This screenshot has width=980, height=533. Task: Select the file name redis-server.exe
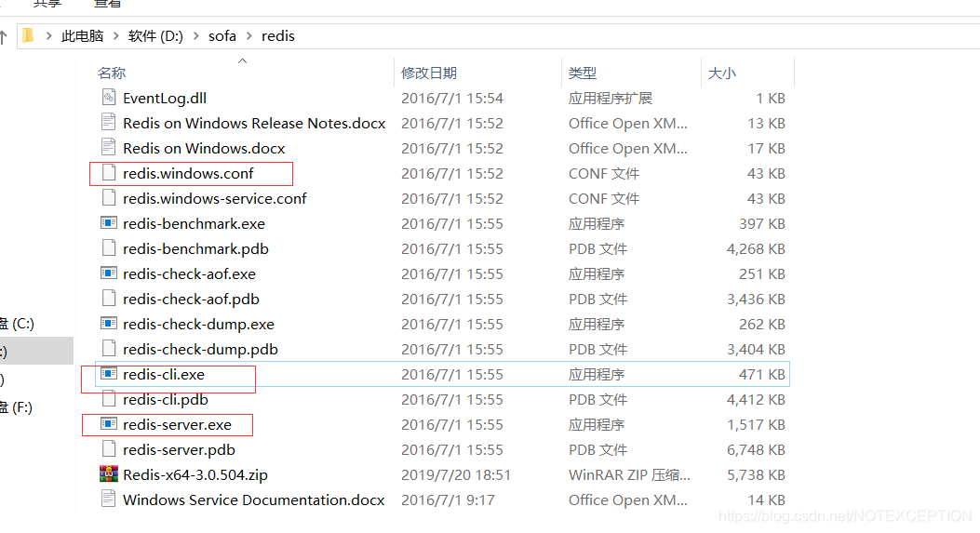178,424
